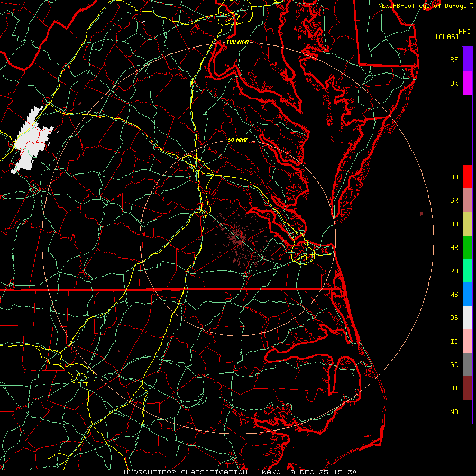Click the NEXLAB-College of DuPage credit text

tap(422, 6)
